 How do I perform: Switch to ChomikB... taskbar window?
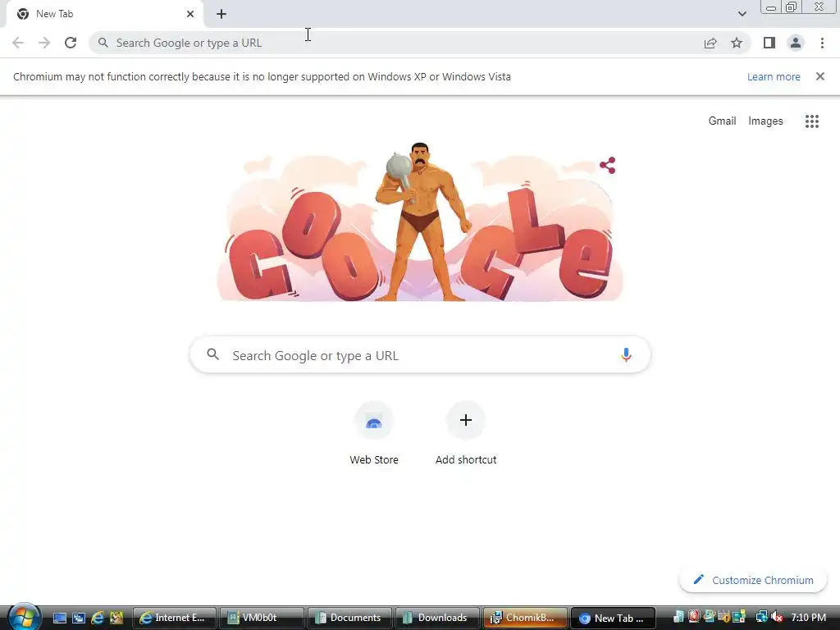click(525, 618)
